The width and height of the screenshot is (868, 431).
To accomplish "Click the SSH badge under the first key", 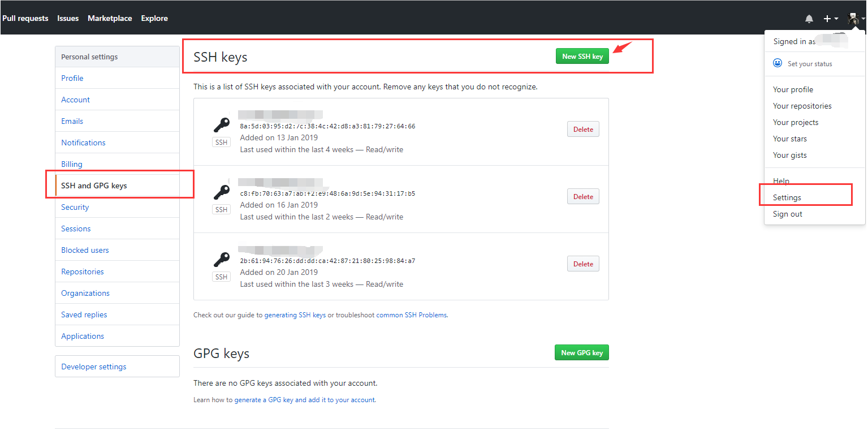I will click(221, 143).
